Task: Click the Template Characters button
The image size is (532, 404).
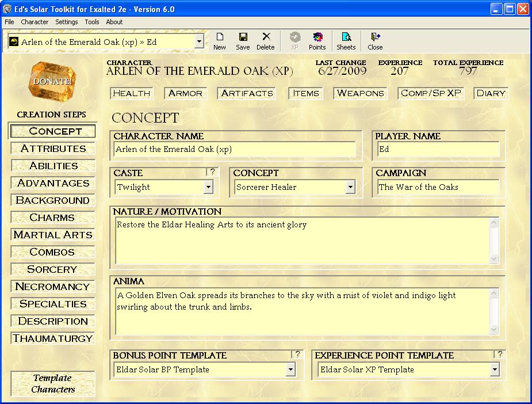Action: [x=52, y=383]
